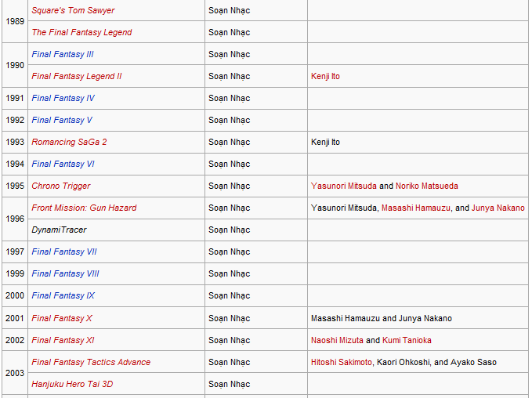The height and width of the screenshot is (398, 532).
Task: Visit the Final Fantasy VIII link
Action: click(65, 273)
